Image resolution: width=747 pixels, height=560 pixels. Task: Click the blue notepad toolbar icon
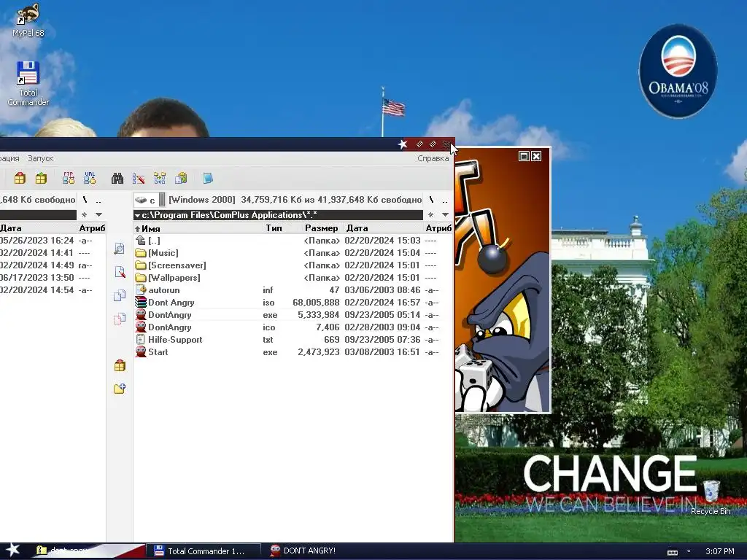pos(208,179)
